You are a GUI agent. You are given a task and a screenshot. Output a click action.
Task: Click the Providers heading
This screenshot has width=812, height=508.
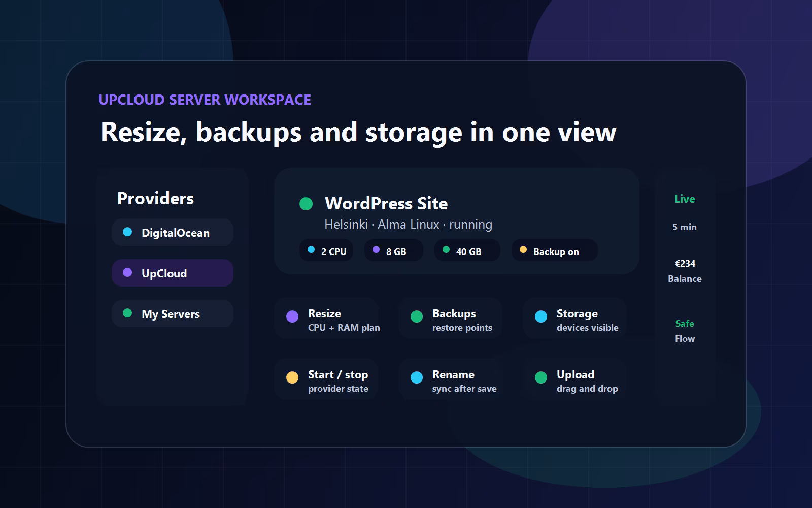[155, 198]
